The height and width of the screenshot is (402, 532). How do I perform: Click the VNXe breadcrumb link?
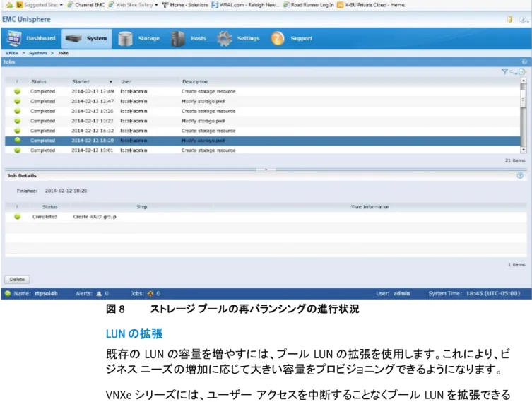12,53
